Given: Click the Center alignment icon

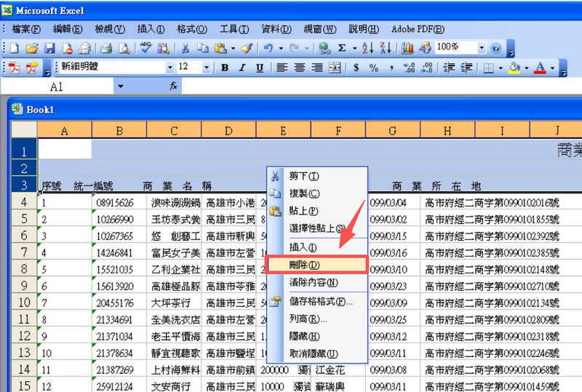Looking at the screenshot, I should [300, 68].
